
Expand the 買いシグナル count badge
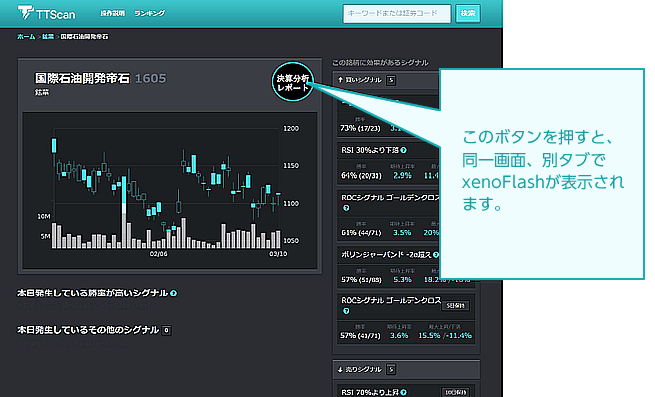coord(391,80)
